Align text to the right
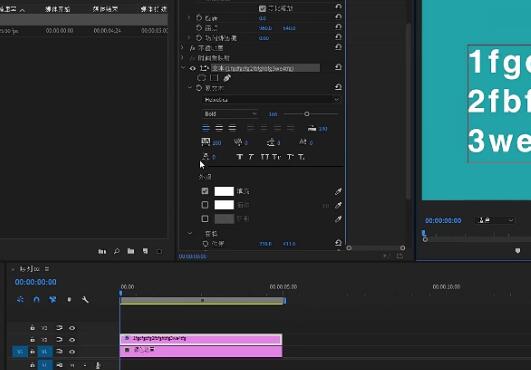The width and height of the screenshot is (531, 370). [x=232, y=128]
